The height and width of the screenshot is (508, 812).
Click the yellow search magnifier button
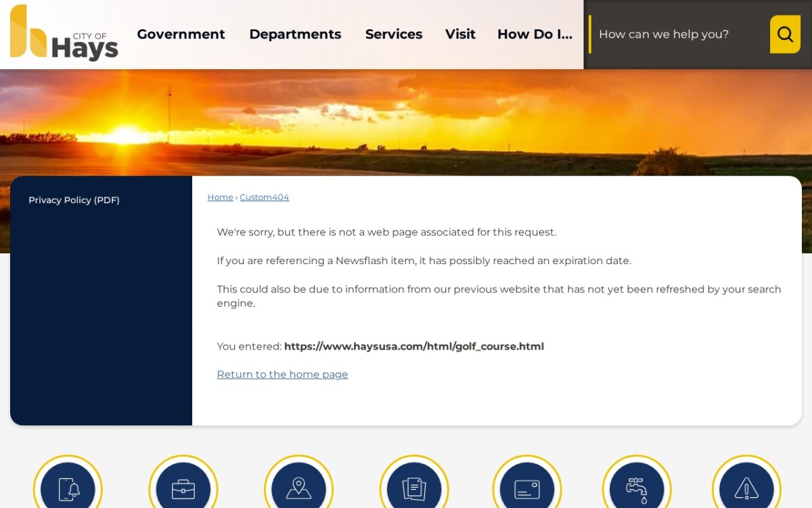point(785,35)
